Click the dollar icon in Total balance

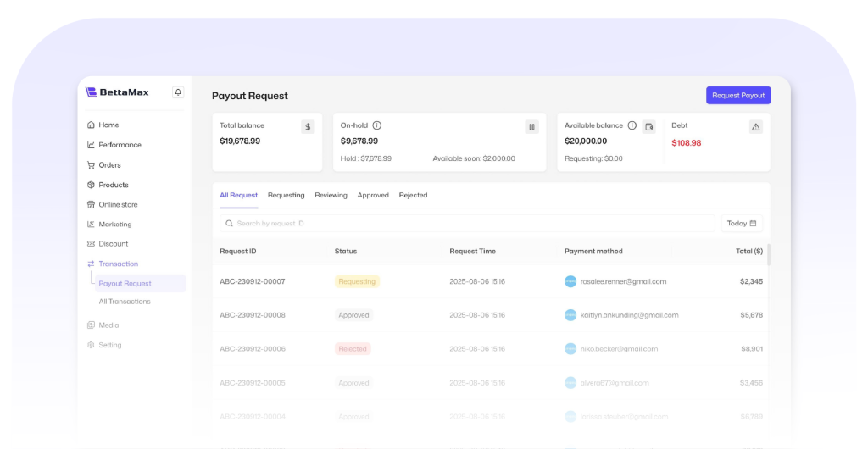point(308,126)
